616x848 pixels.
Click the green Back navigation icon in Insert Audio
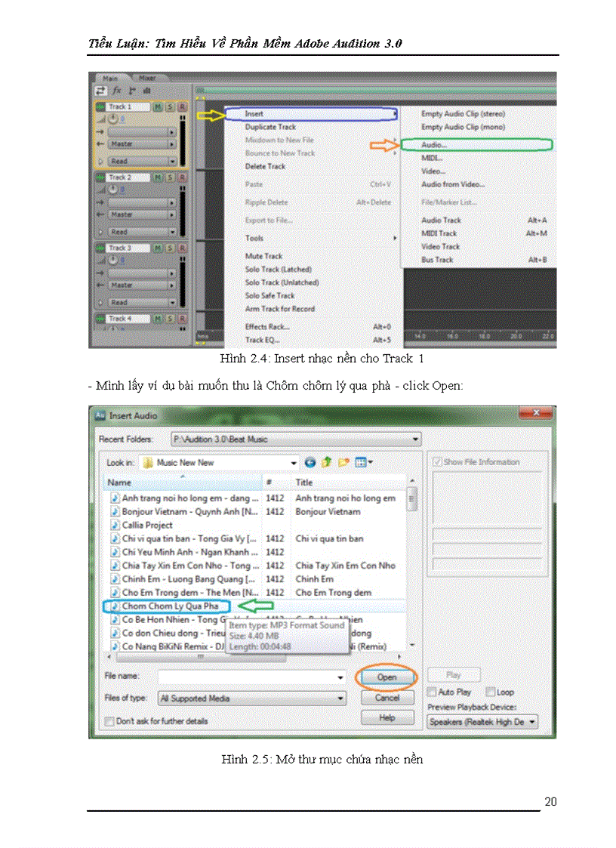[310, 461]
